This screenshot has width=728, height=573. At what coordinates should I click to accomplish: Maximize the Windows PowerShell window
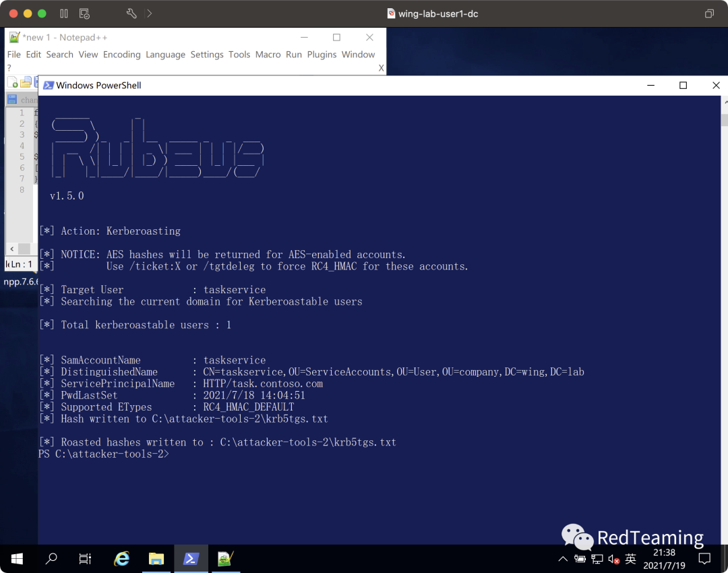tap(683, 86)
